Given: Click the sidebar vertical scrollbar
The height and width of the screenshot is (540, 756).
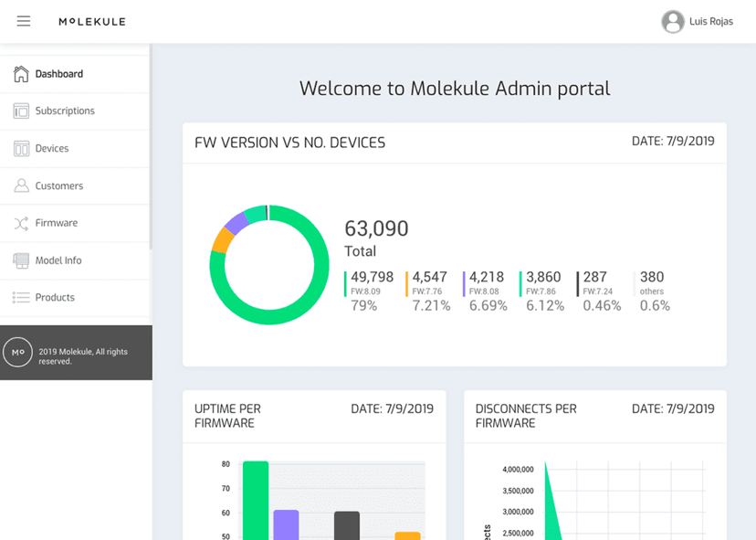Looking at the screenshot, I should 151,147.
